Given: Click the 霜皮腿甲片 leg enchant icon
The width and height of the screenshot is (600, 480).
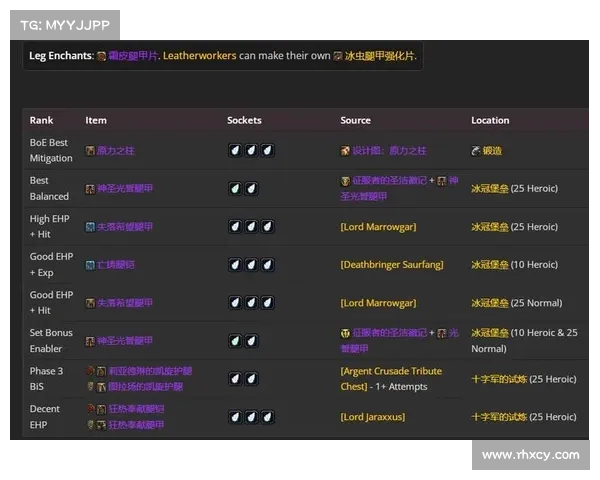Looking at the screenshot, I should tap(101, 56).
